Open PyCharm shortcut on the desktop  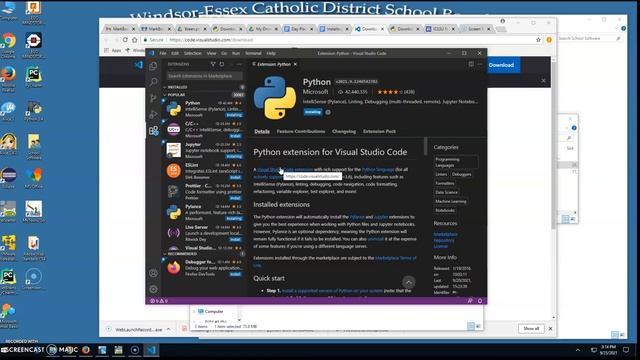(x=33, y=77)
